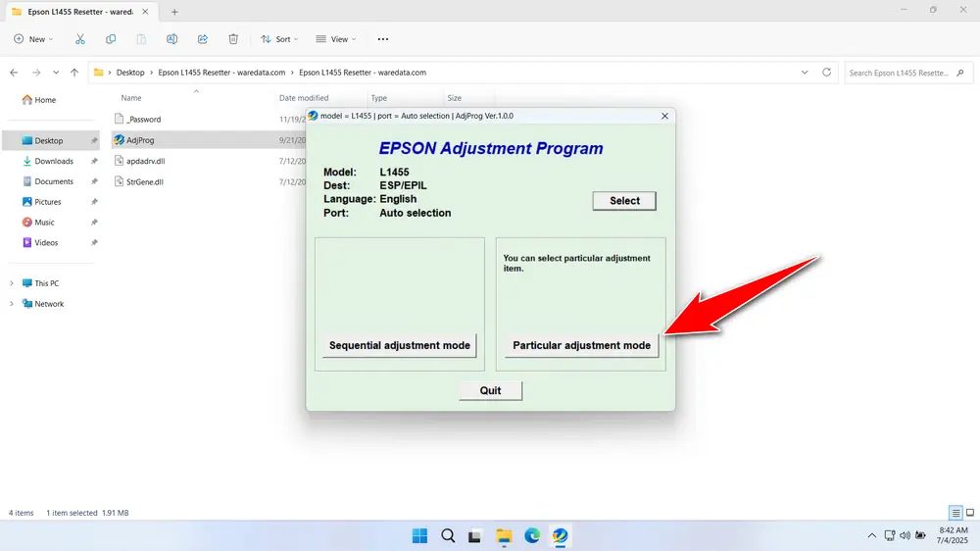Screen dimensions: 980x551
Task: Click Sequential adjustment mode button
Action: (400, 345)
